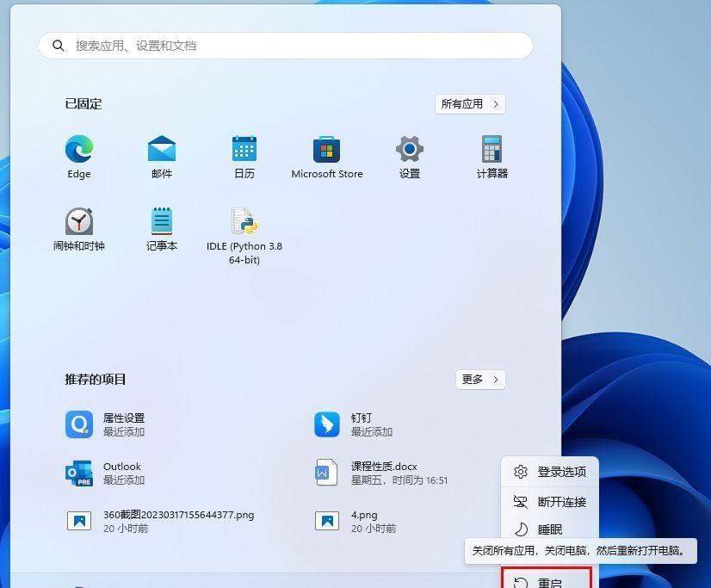Screen dimensions: 711x588
Task: Select 睡眠 sleep option
Action: (x=549, y=529)
